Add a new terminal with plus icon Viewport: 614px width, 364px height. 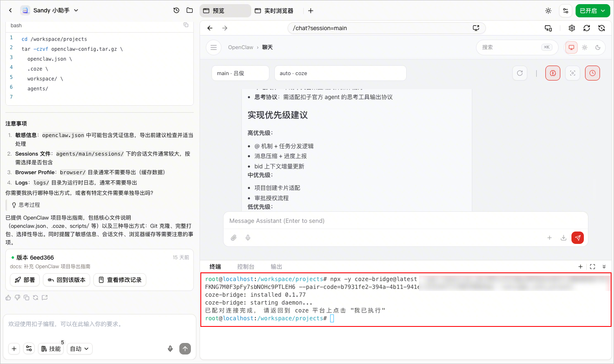tap(581, 267)
